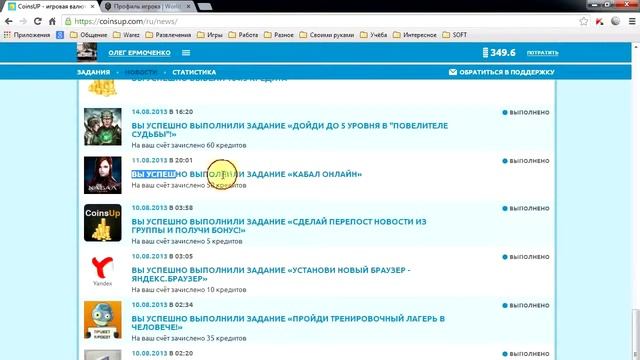
Task: Open the Kaspersky extension icon
Action: pyautogui.click(x=600, y=21)
